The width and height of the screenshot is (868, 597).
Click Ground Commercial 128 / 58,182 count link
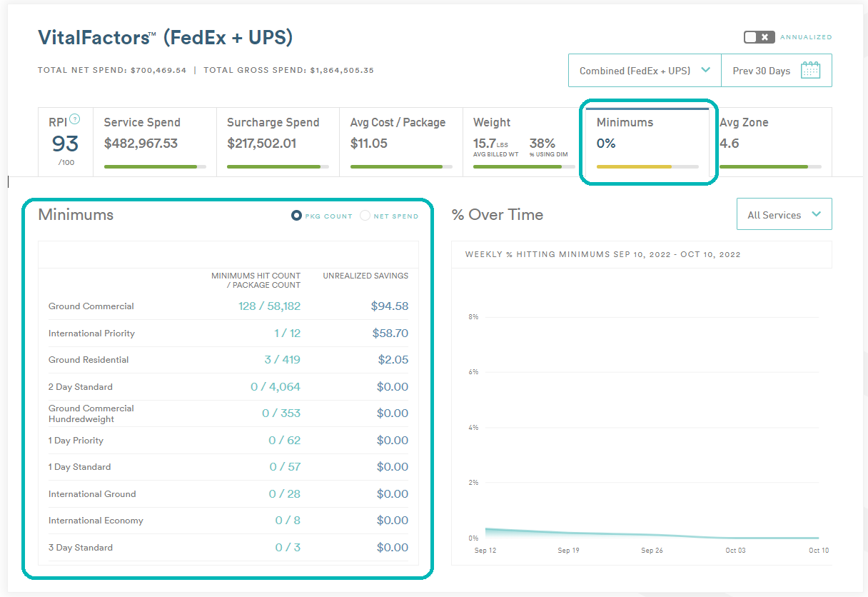coord(269,306)
